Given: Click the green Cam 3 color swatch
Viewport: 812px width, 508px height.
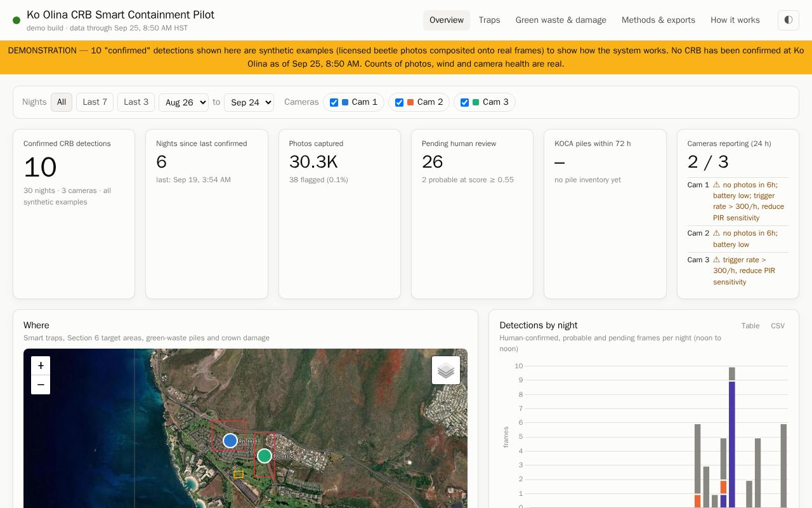Looking at the screenshot, I should tap(476, 102).
